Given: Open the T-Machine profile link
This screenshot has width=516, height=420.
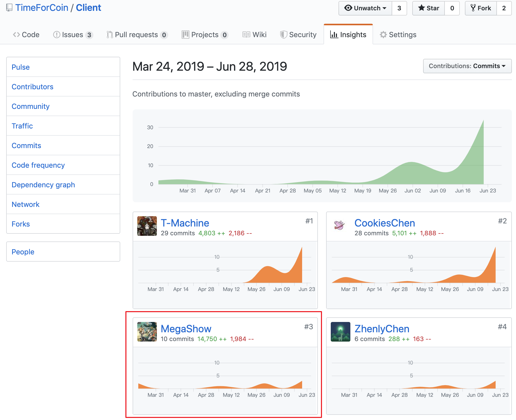Looking at the screenshot, I should [x=185, y=223].
